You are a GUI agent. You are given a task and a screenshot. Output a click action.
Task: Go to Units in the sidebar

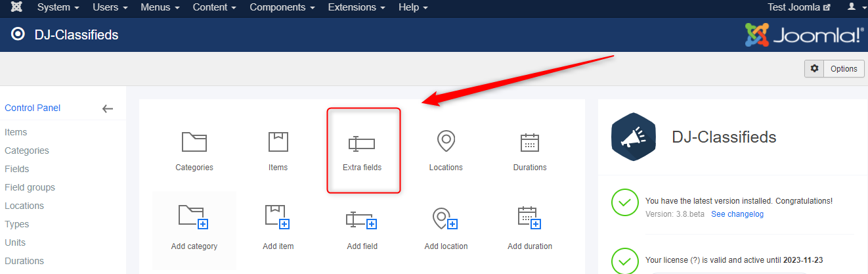(15, 242)
